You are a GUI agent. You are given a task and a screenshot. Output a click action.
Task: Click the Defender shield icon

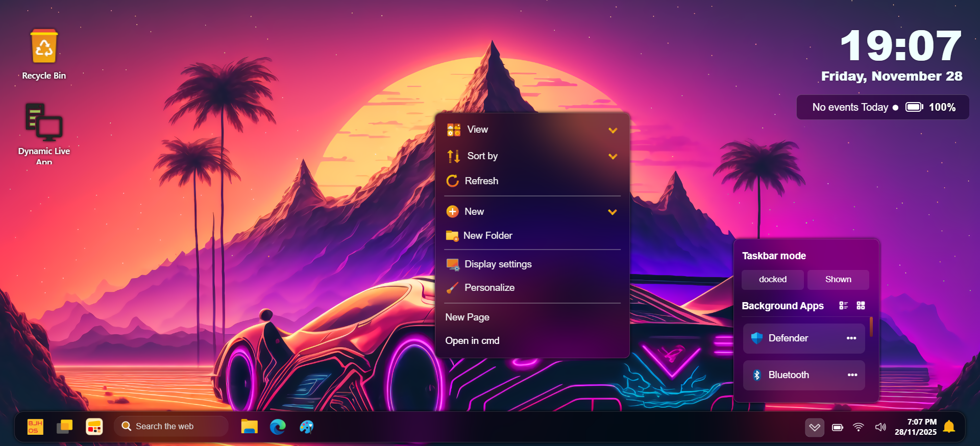coord(757,338)
